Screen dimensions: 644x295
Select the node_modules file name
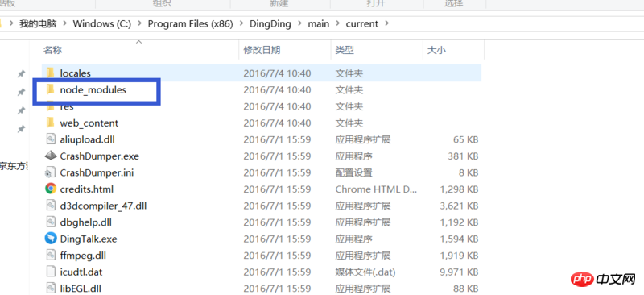(x=93, y=89)
